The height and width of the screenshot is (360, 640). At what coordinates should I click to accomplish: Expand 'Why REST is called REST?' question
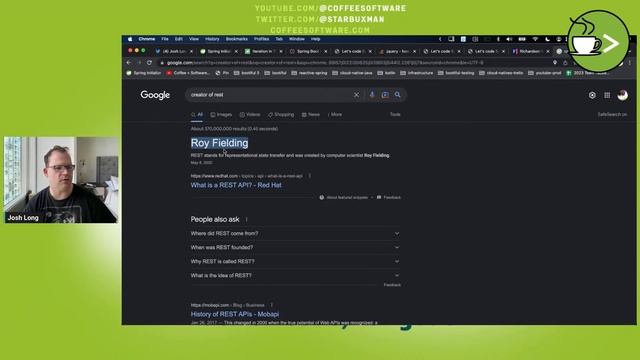point(295,261)
